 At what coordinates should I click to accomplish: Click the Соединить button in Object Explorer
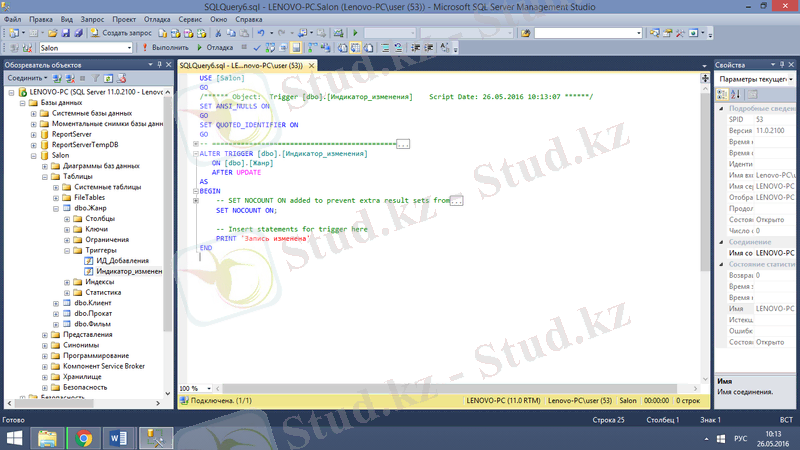click(27, 79)
